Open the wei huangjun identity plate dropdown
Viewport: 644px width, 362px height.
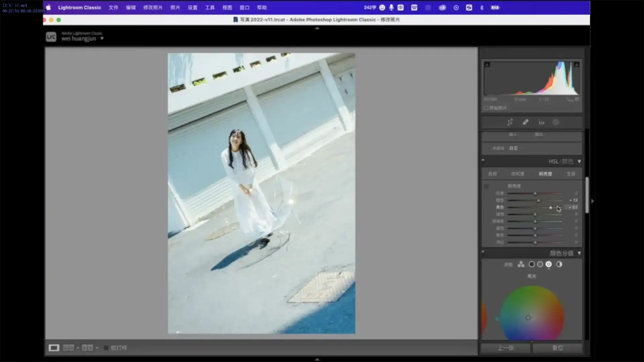102,39
